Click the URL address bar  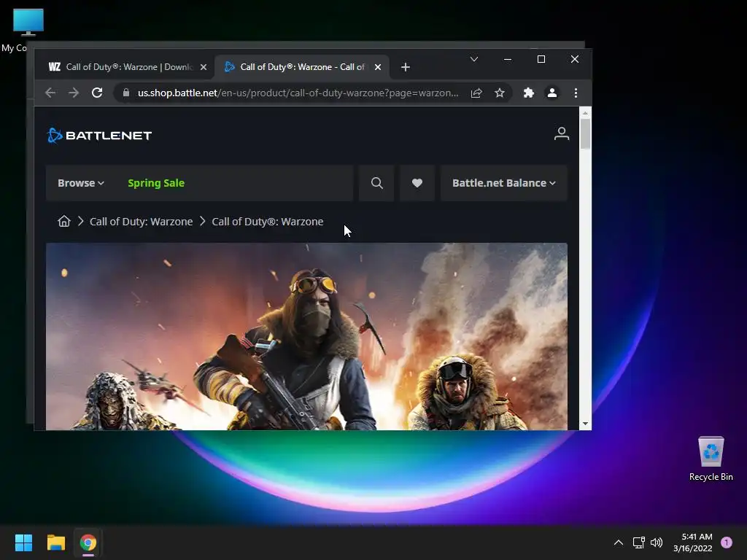[x=298, y=93]
